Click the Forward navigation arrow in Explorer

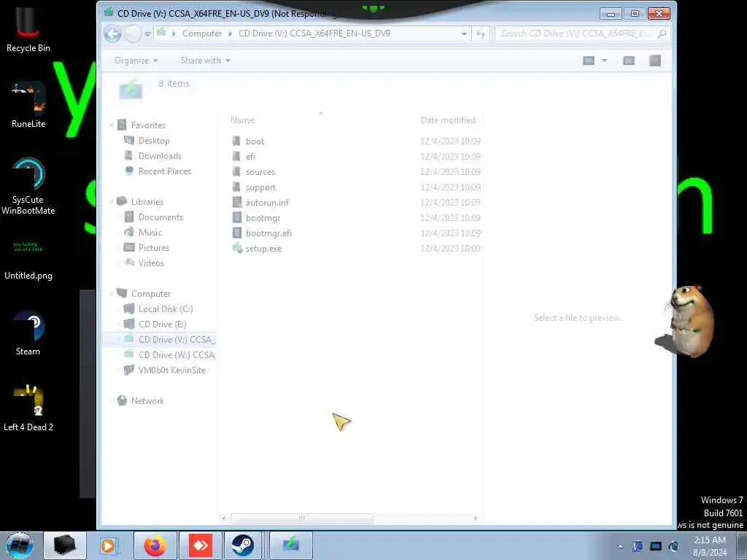(x=133, y=34)
